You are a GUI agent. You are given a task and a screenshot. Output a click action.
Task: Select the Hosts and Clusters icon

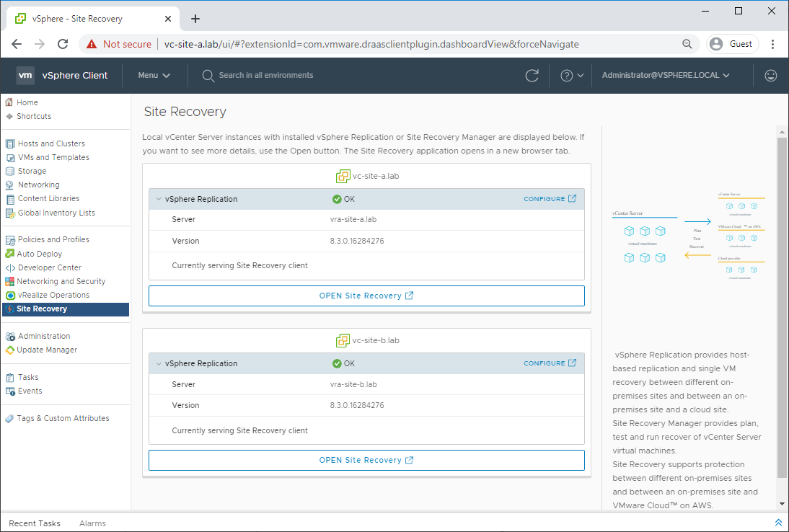click(x=10, y=143)
